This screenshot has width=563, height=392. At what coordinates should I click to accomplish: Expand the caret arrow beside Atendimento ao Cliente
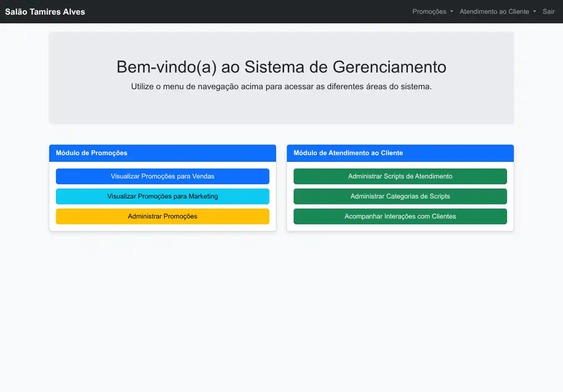(535, 12)
